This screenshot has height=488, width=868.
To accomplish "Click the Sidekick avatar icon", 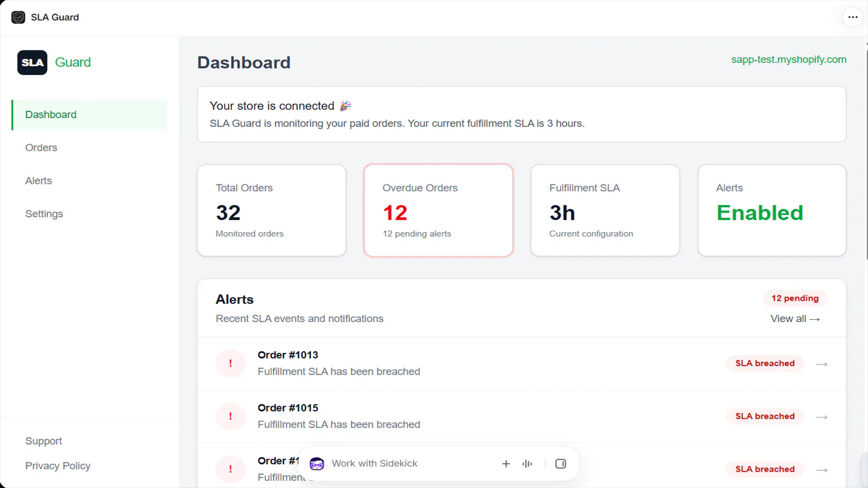I will click(317, 464).
